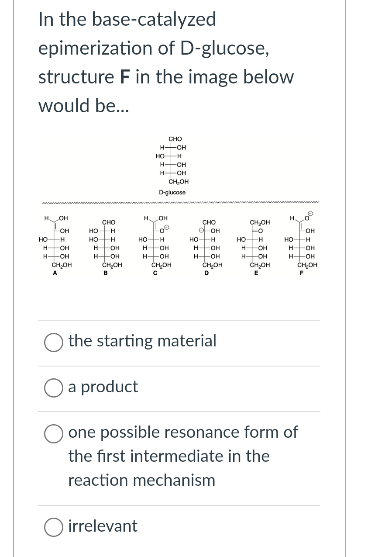Screen dimensions: 392x557
Task: Click the 'the starting material' answer text
Action: (142, 341)
